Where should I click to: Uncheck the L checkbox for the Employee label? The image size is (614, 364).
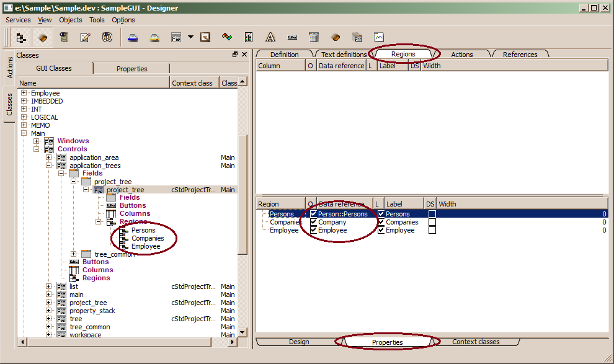(381, 230)
